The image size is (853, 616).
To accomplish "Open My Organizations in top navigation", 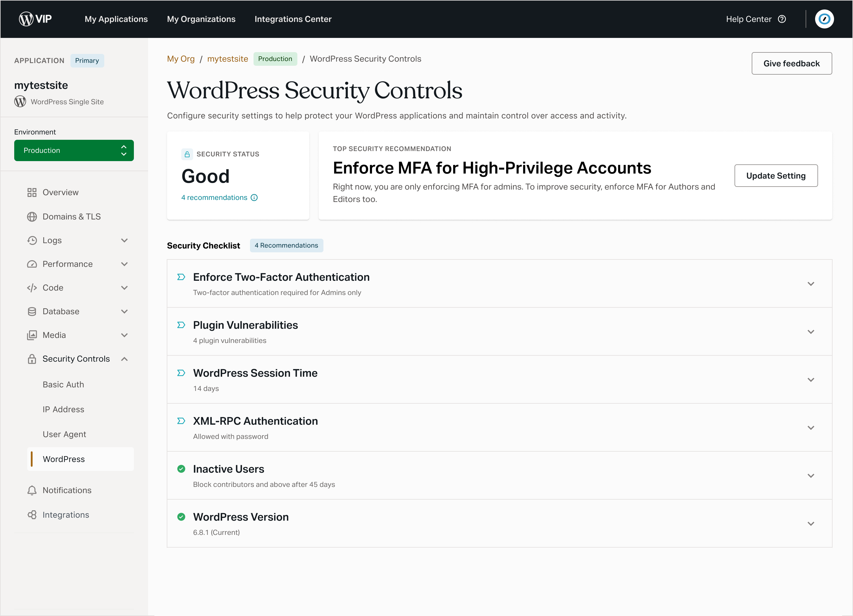I will pos(201,19).
